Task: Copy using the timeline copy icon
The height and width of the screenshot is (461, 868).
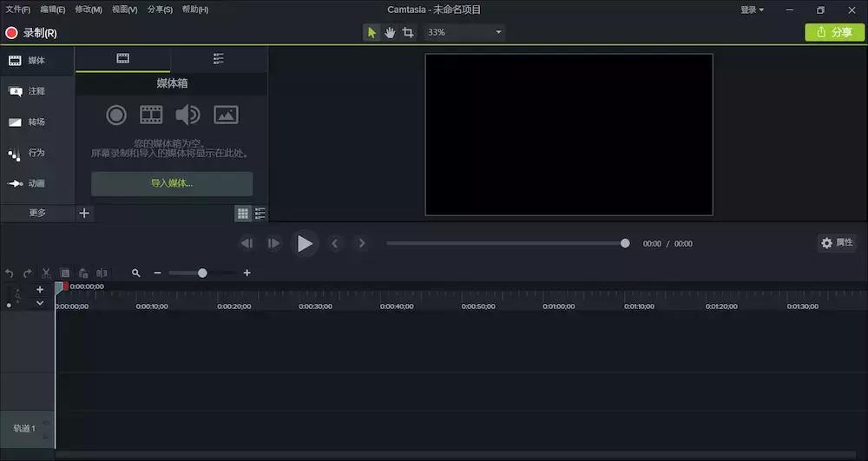Action: click(65, 273)
